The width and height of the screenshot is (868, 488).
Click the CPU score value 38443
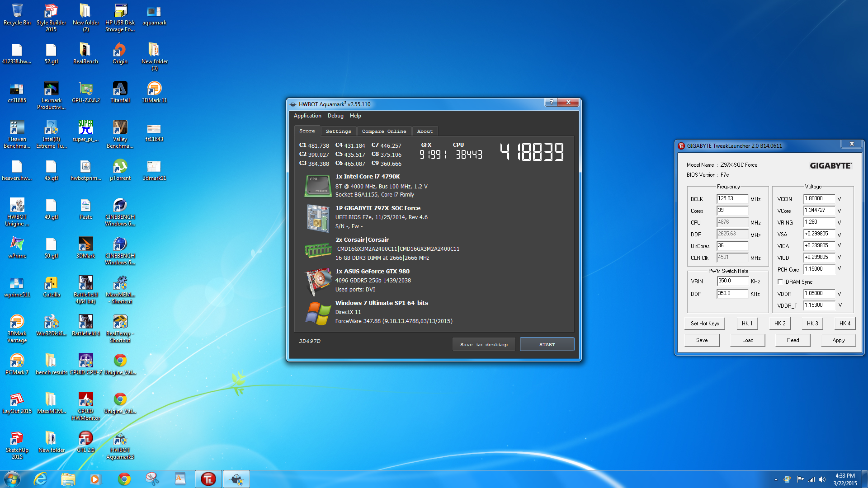pyautogui.click(x=469, y=155)
